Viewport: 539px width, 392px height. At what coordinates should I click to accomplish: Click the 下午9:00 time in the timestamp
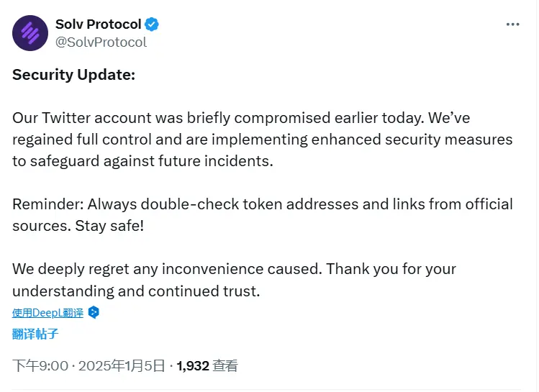coord(40,366)
